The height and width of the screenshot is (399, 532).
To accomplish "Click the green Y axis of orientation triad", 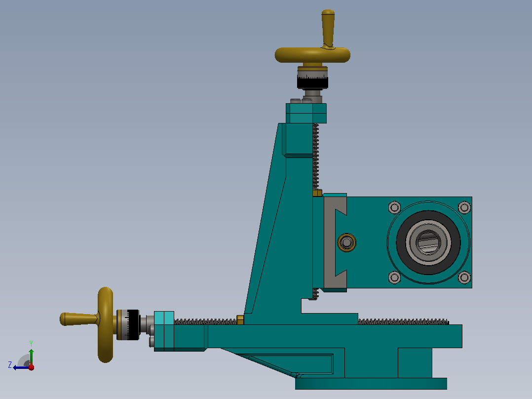I will [31, 356].
